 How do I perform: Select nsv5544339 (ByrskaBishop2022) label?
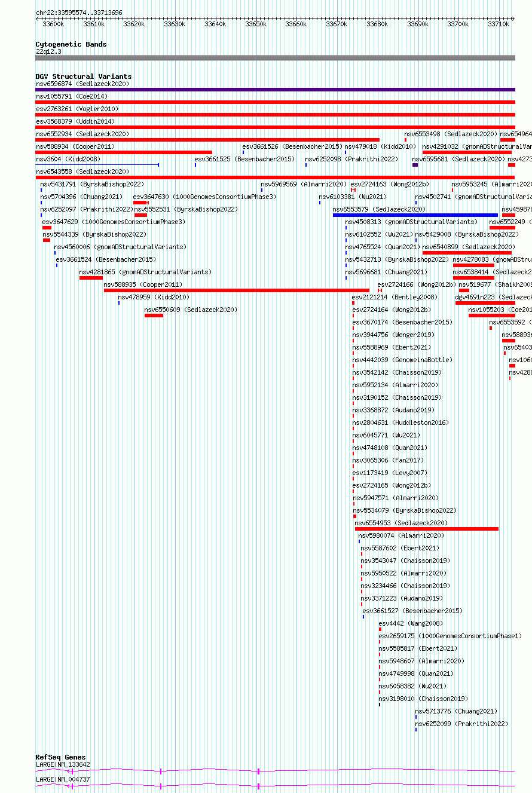pos(94,234)
